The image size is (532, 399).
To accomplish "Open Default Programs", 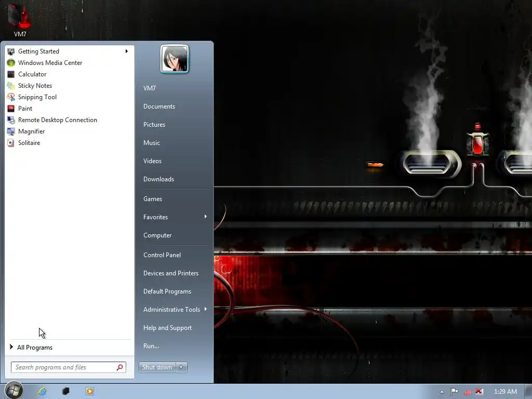I will pyautogui.click(x=167, y=291).
